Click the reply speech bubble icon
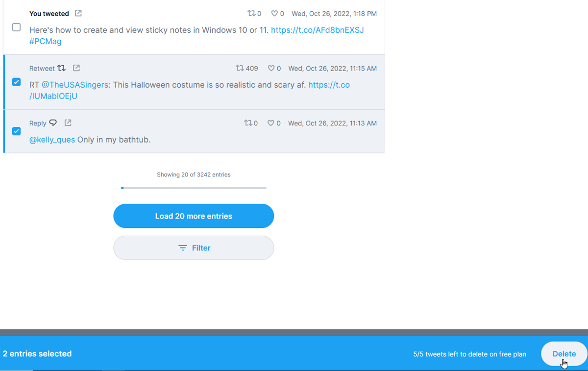This screenshot has height=371, width=588. click(x=52, y=123)
